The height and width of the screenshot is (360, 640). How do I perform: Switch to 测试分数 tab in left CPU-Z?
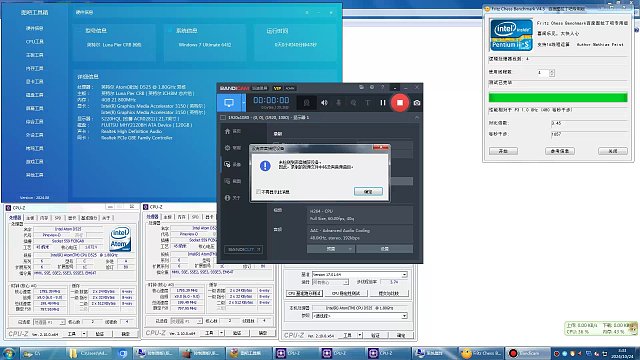click(x=89, y=218)
